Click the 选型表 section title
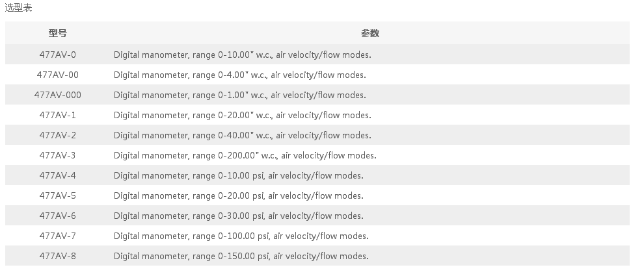The height and width of the screenshot is (276, 644). point(18,8)
